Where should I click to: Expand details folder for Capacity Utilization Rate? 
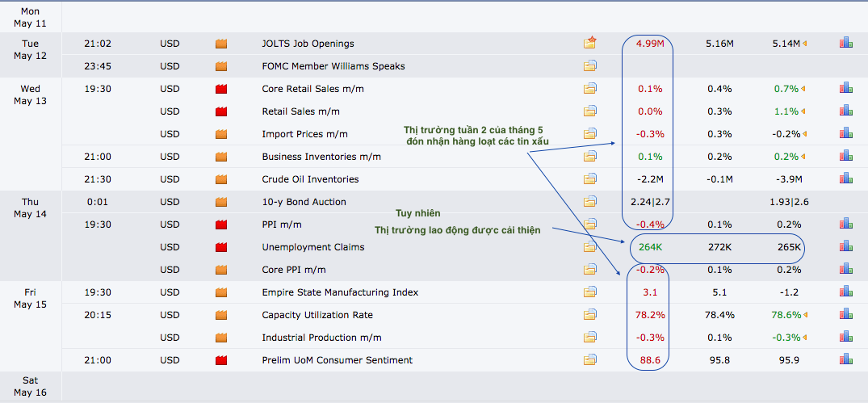590,315
